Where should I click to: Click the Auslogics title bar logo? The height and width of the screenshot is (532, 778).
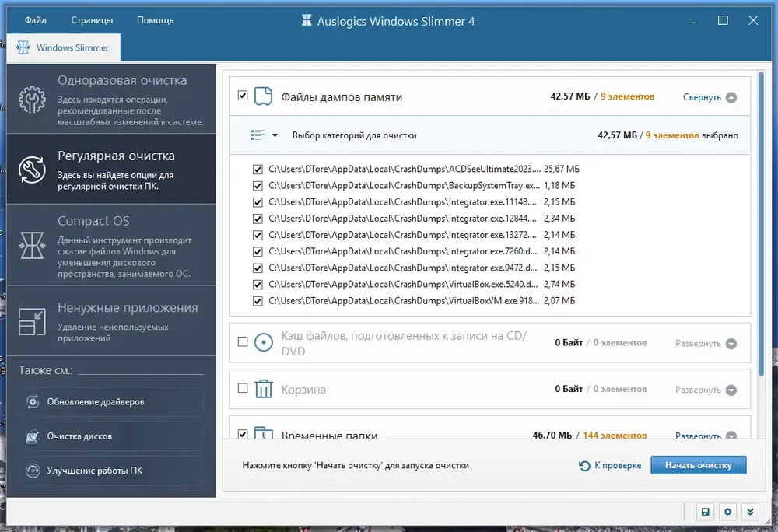coord(307,20)
